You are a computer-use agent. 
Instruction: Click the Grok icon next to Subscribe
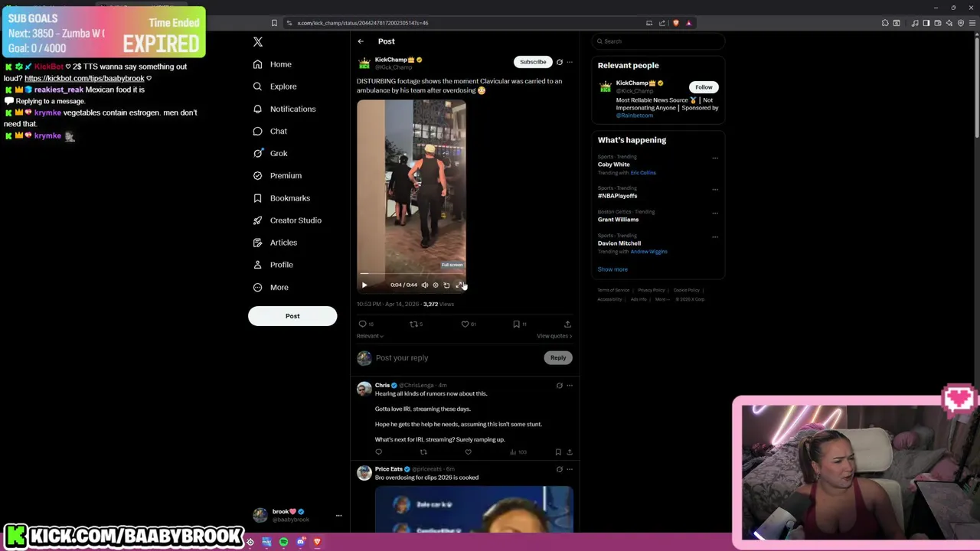coord(559,62)
